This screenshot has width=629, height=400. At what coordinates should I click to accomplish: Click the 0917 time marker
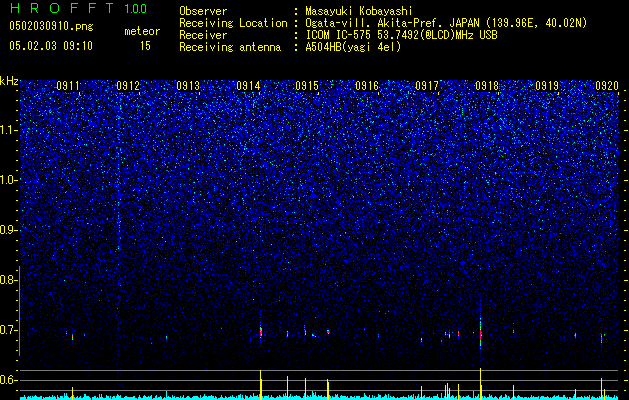(x=427, y=86)
